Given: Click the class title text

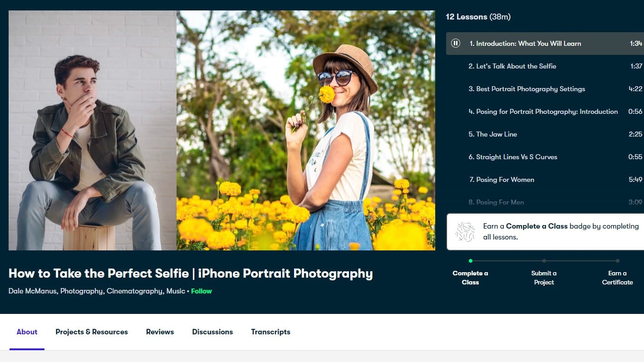Looking at the screenshot, I should coord(191,274).
